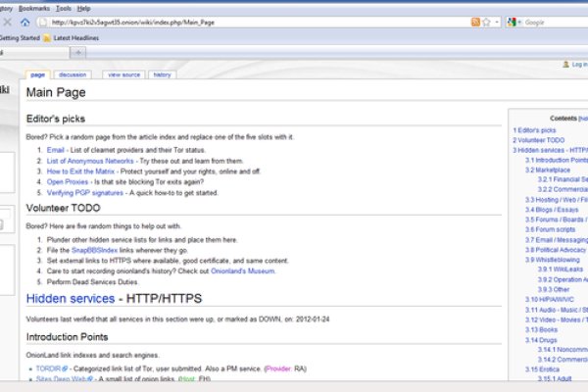Open List of Anonymous Networks link

(90, 161)
